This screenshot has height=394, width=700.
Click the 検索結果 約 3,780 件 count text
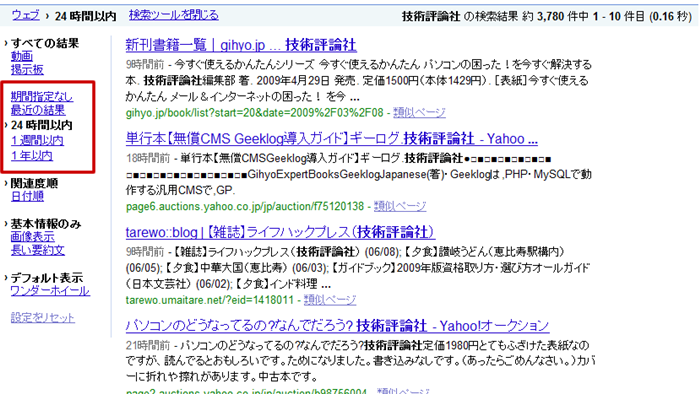tap(547, 17)
